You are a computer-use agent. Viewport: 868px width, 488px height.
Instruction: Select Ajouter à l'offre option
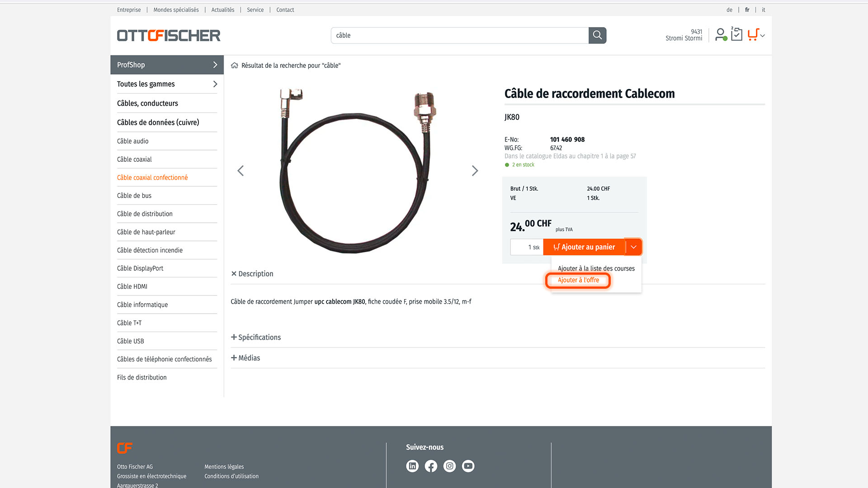point(578,280)
